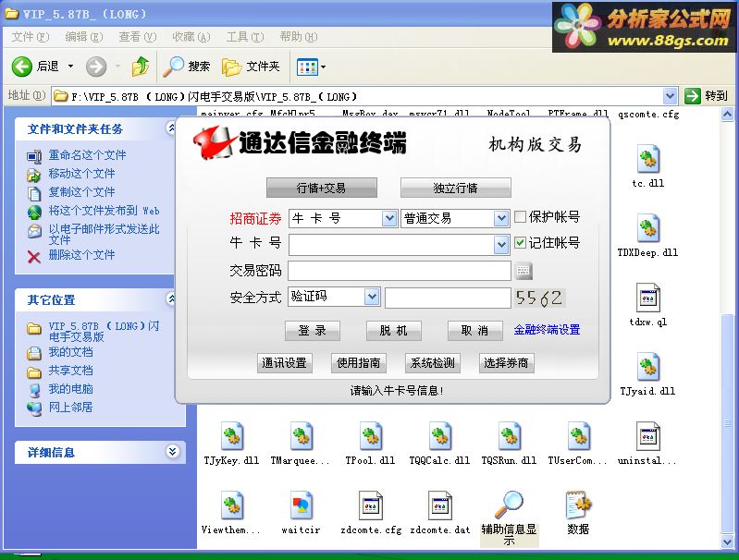Select the TJyKey.dll file
This screenshot has height=560, width=739.
pos(231,444)
